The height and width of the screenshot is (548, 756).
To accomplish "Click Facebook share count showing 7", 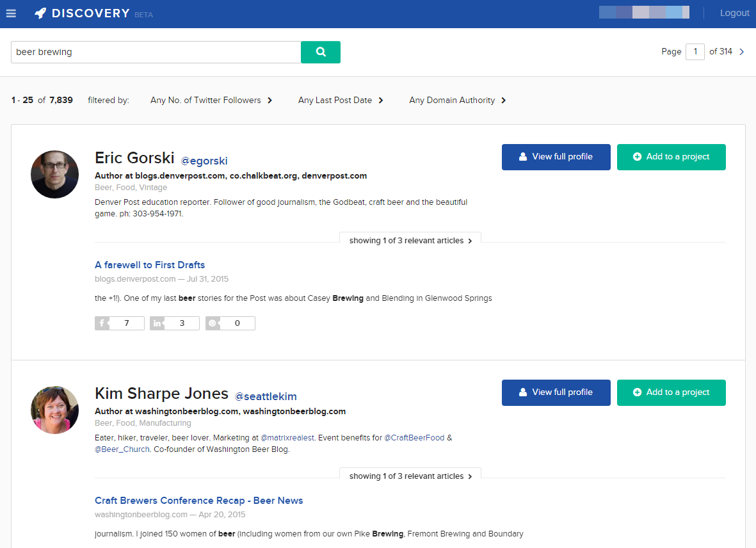I will pyautogui.click(x=120, y=323).
